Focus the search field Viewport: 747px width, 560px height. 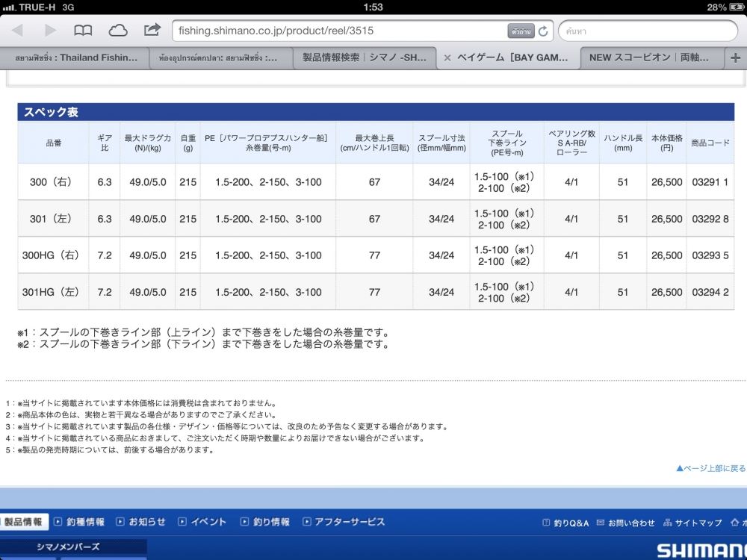(648, 31)
